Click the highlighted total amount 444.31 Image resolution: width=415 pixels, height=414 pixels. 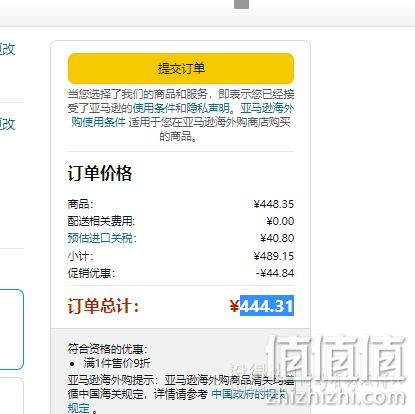[x=267, y=305]
